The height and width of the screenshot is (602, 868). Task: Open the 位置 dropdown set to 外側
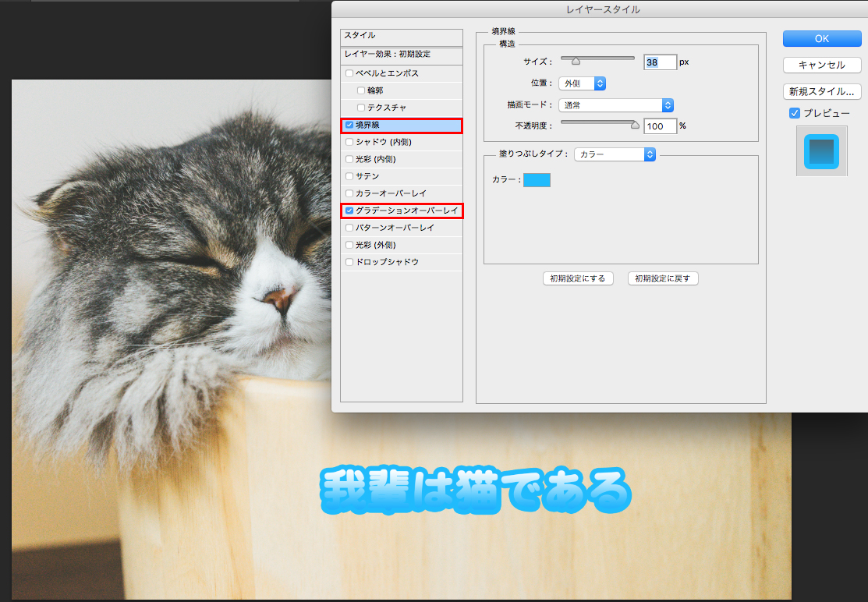[582, 83]
